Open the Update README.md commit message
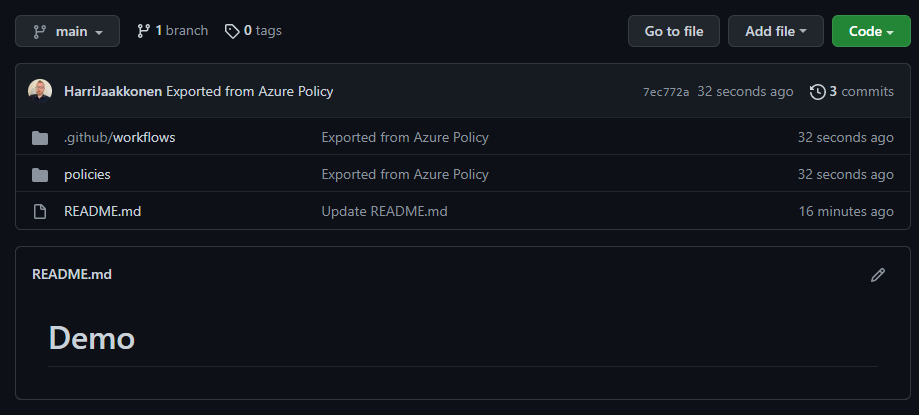This screenshot has height=415, width=919. pyautogui.click(x=384, y=211)
